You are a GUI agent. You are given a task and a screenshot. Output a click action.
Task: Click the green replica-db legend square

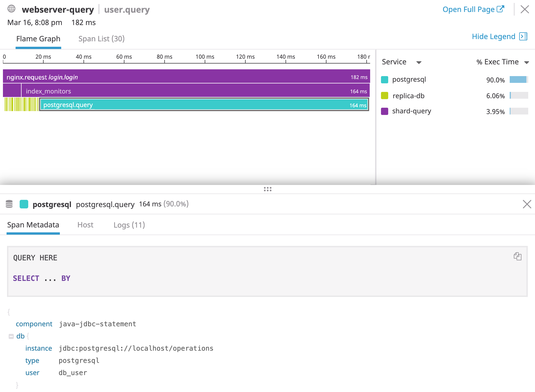click(x=385, y=96)
